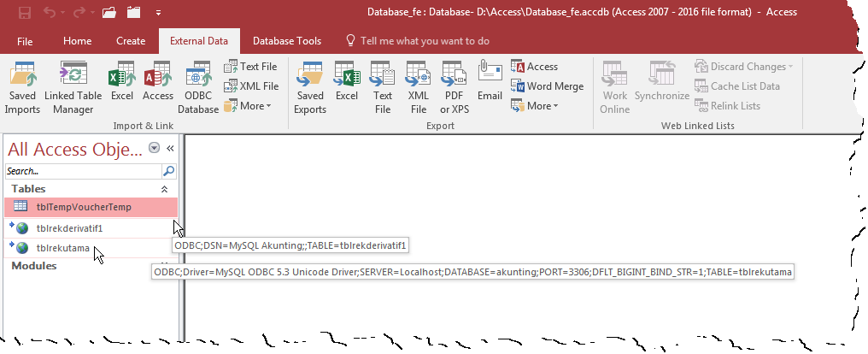
Task: Open the File tab
Action: [x=25, y=41]
